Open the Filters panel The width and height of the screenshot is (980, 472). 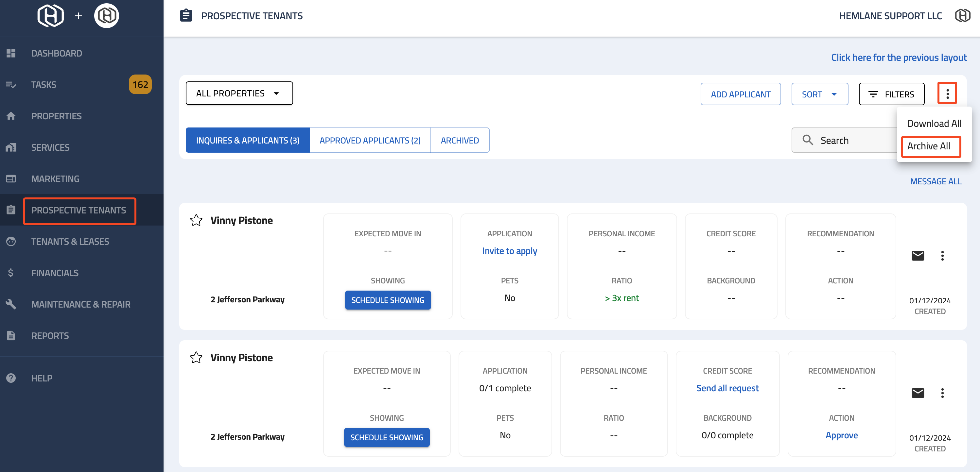892,94
